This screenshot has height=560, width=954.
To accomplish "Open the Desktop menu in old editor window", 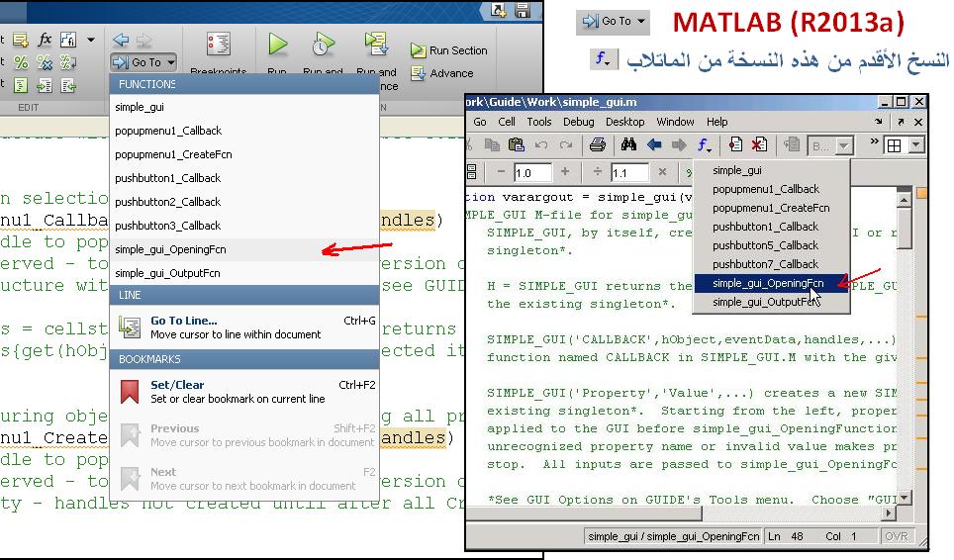I will (x=624, y=122).
